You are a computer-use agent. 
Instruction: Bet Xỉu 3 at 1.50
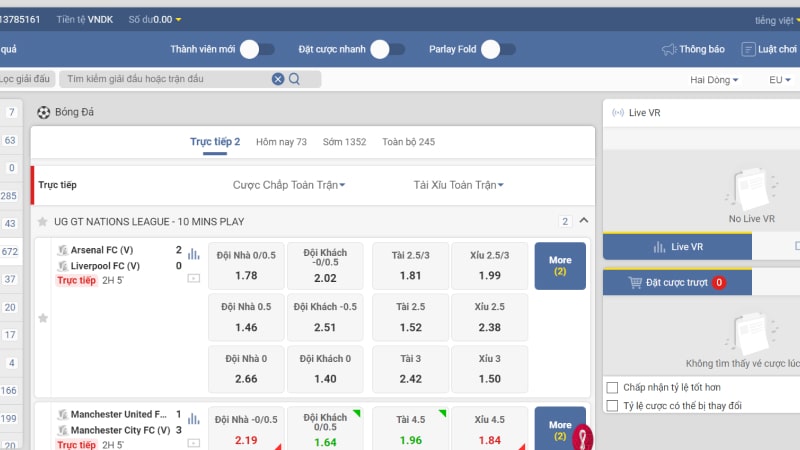[x=490, y=369]
